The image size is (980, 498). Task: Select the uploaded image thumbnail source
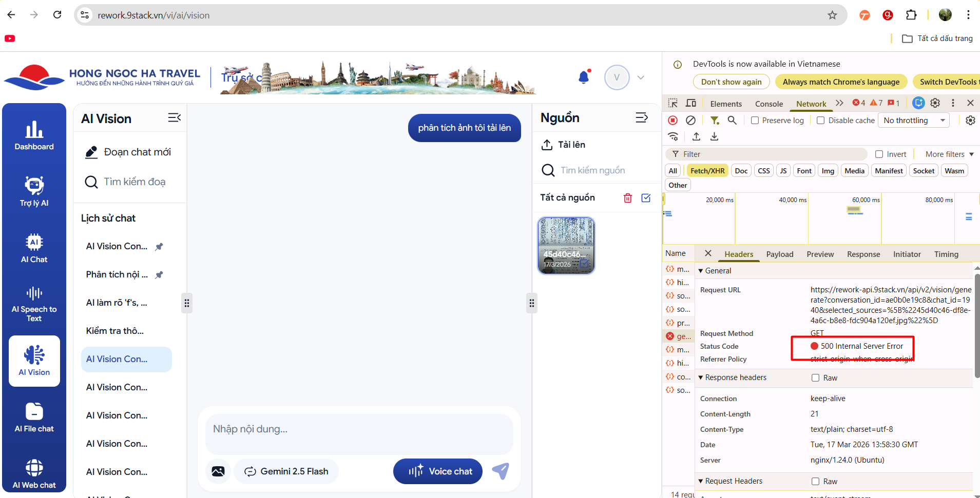[566, 245]
